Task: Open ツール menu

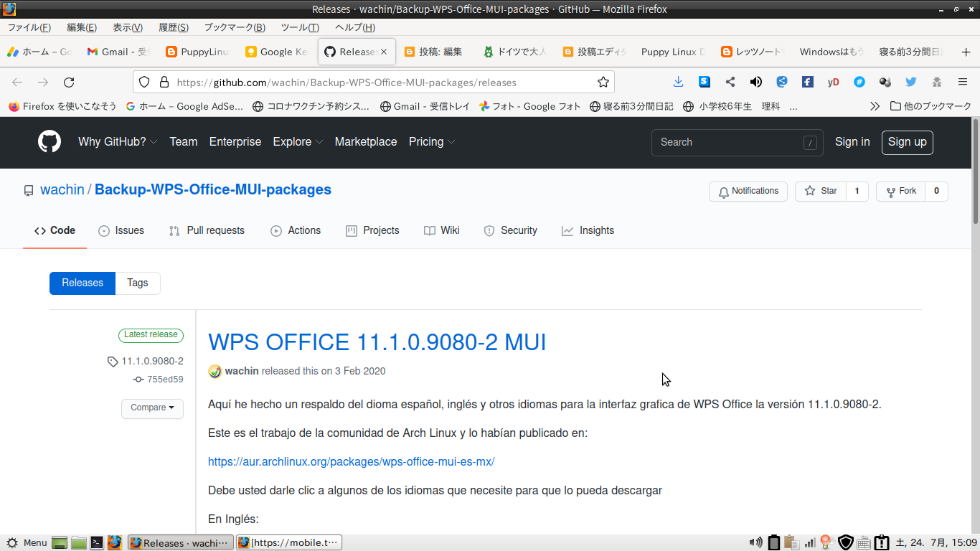Action: pos(300,27)
